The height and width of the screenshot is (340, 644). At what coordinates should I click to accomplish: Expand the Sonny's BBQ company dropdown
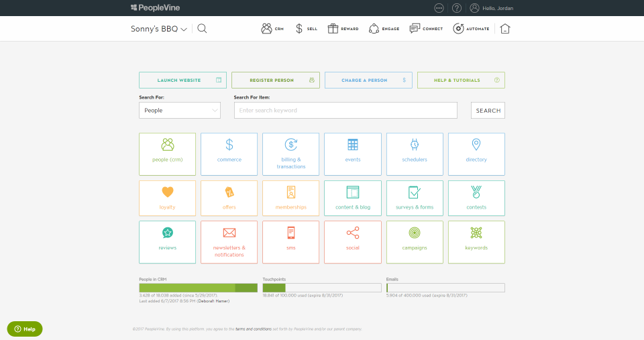(159, 29)
